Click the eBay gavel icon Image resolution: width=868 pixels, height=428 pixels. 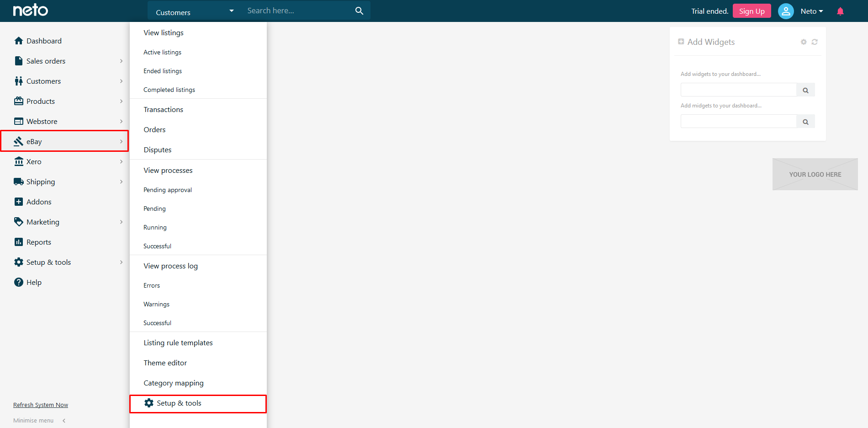click(19, 141)
